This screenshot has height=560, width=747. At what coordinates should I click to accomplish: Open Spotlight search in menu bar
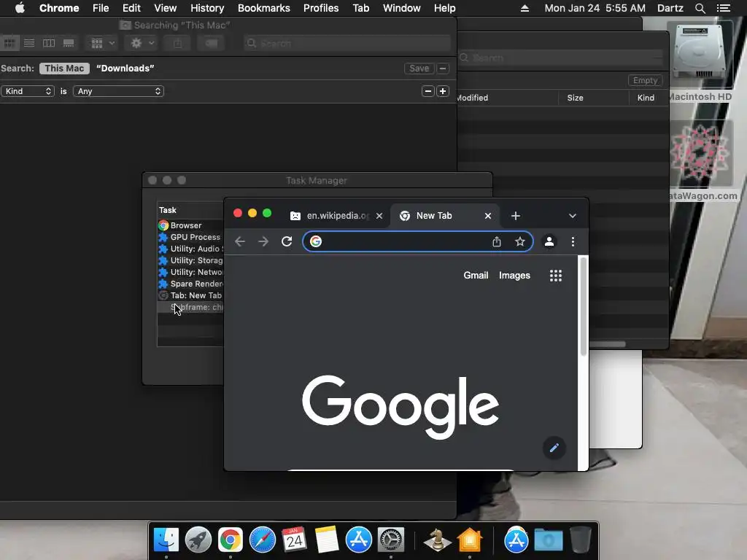click(700, 8)
